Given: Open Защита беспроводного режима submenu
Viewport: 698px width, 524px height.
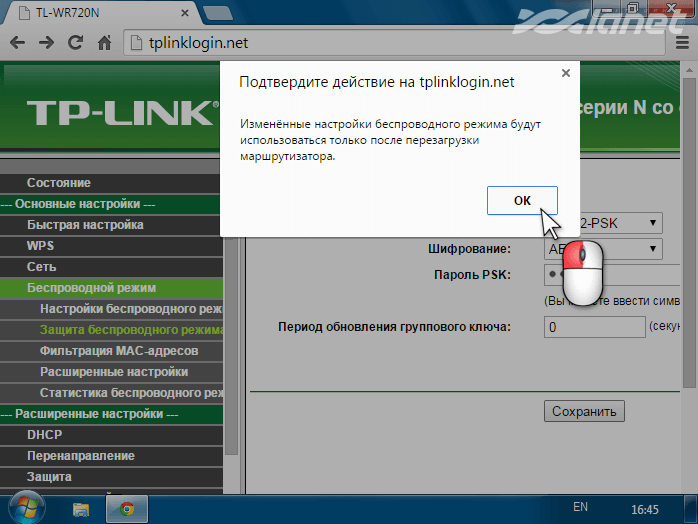Looking at the screenshot, I should click(110, 330).
